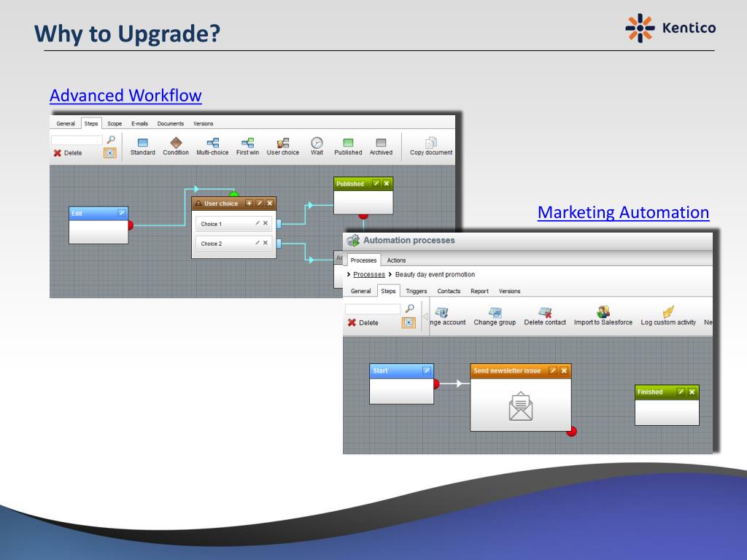Open the Processes tab in Automation processes
This screenshot has width=747, height=560.
tap(363, 260)
